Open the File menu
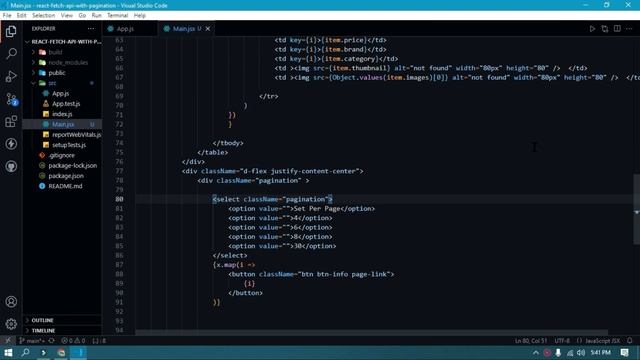This screenshot has width=640, height=360. pyautogui.click(x=7, y=16)
